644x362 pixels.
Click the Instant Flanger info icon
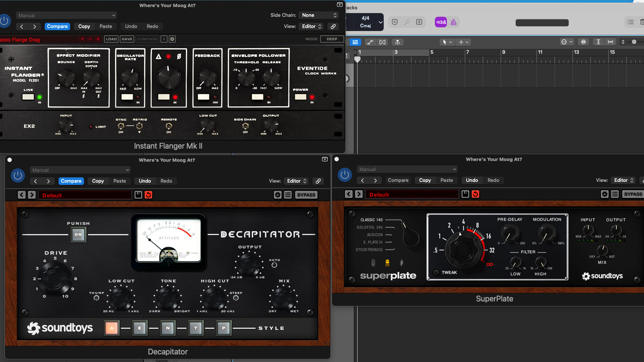(164, 39)
